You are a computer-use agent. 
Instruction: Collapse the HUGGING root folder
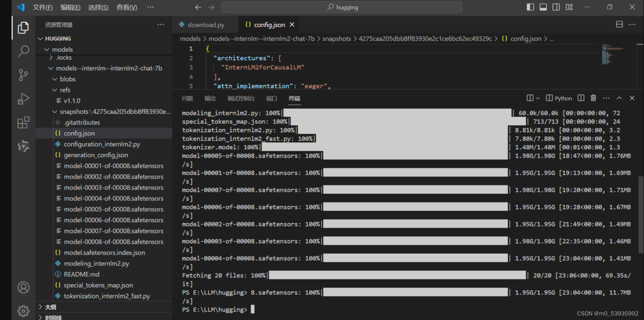click(104, 39)
